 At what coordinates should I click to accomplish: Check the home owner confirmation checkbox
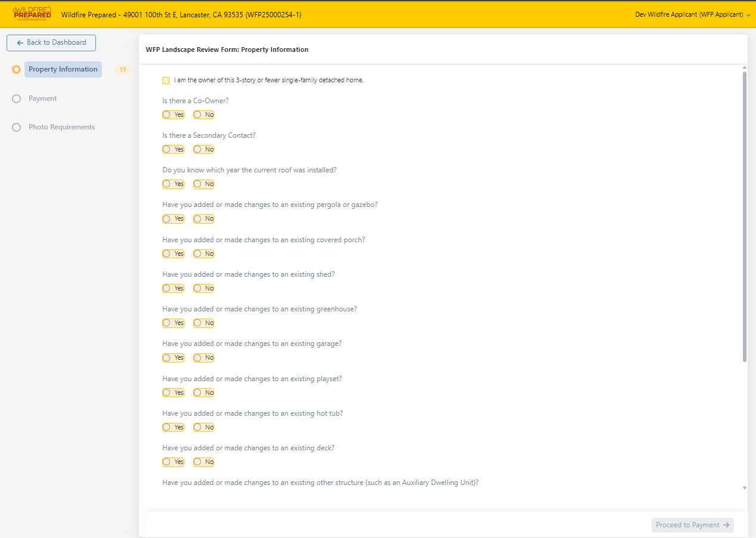click(x=166, y=81)
